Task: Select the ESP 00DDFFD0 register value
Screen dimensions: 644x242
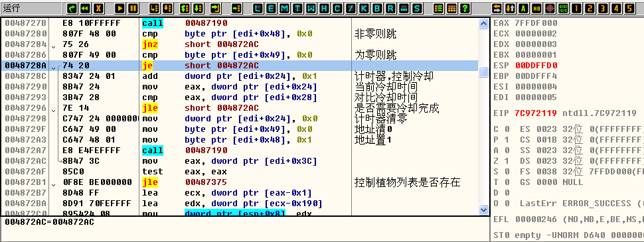Action: click(x=536, y=66)
